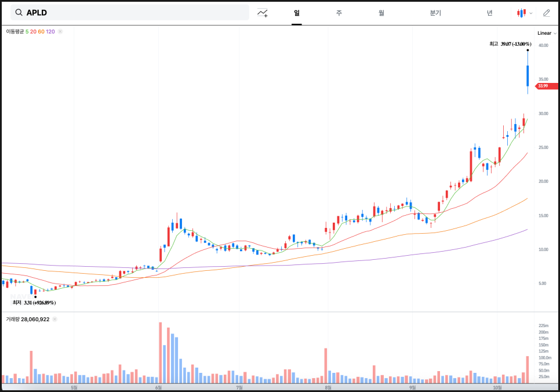Select the monthly (월) chart tab
560x392 pixels.
pyautogui.click(x=381, y=12)
